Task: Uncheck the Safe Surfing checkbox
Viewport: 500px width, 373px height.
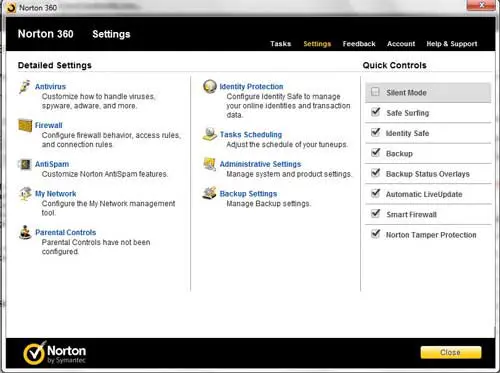Action: pos(376,112)
